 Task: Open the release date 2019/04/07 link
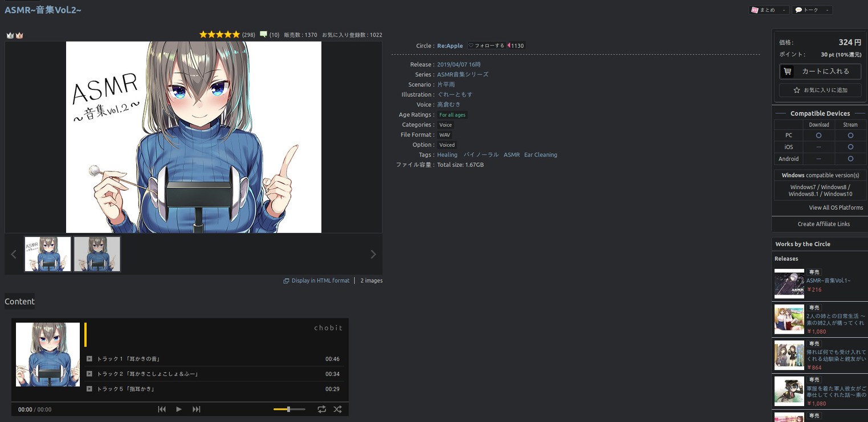pos(459,64)
